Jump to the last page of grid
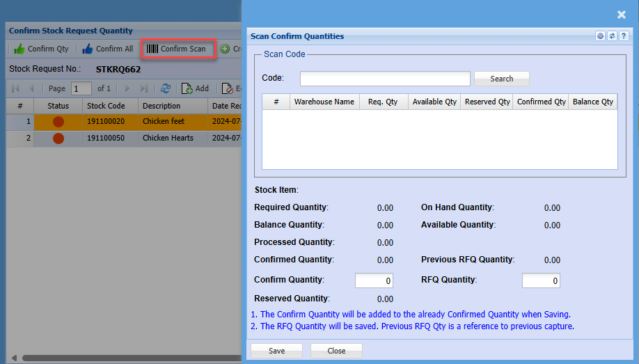The width and height of the screenshot is (639, 364). (x=144, y=88)
